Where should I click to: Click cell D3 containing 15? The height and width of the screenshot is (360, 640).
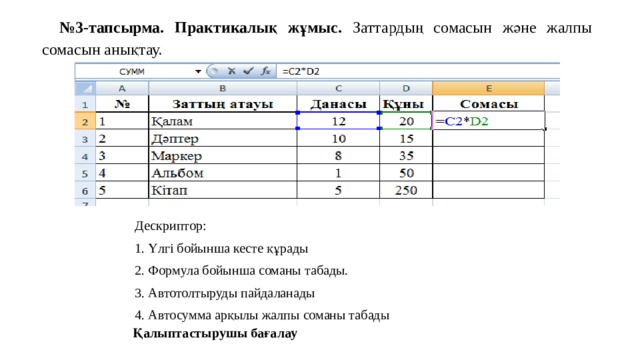point(406,139)
